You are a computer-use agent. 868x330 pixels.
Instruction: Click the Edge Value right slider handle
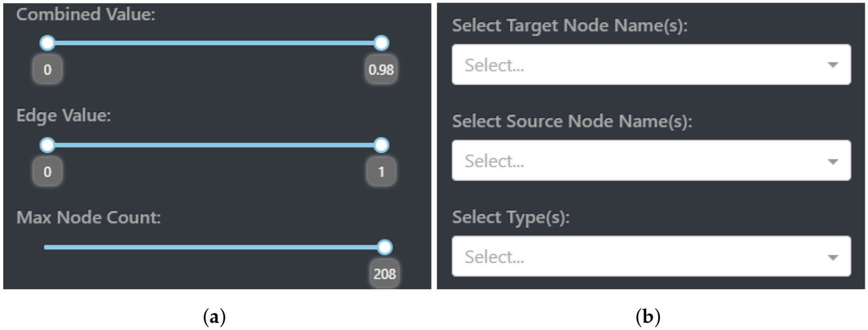(x=381, y=145)
